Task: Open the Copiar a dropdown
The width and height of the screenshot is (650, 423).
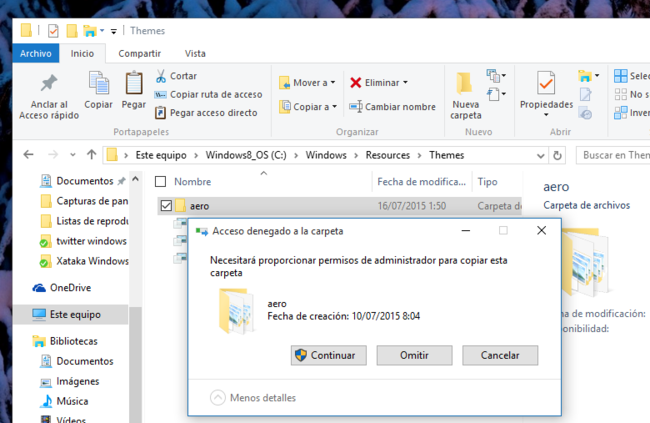Action: (x=308, y=107)
